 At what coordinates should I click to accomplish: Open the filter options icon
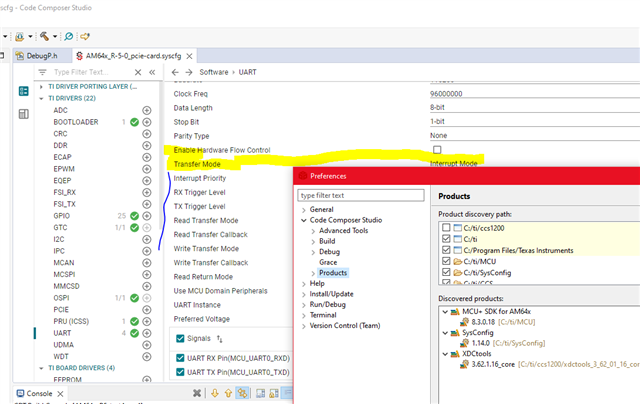click(x=42, y=72)
